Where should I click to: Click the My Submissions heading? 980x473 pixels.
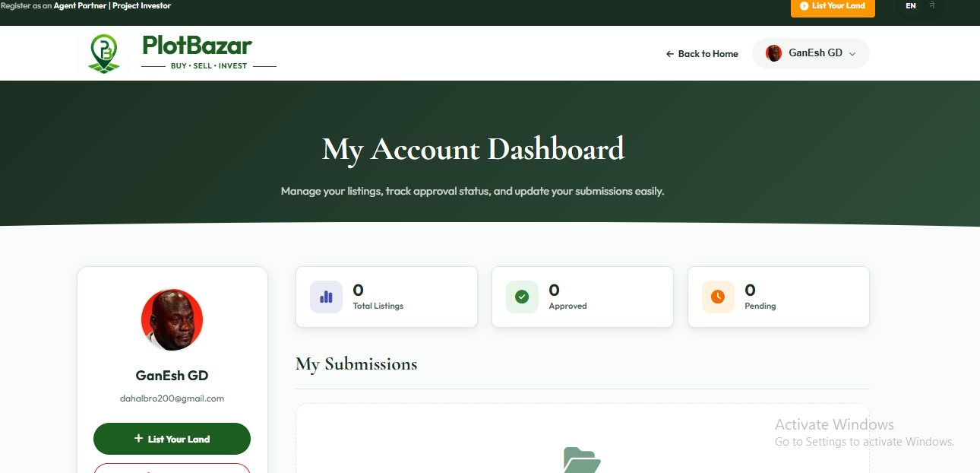(x=356, y=364)
